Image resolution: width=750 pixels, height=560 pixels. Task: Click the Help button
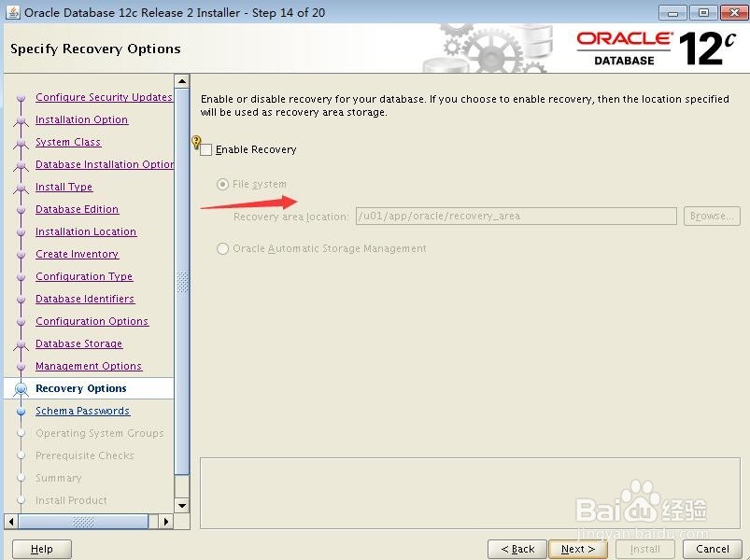[42, 549]
